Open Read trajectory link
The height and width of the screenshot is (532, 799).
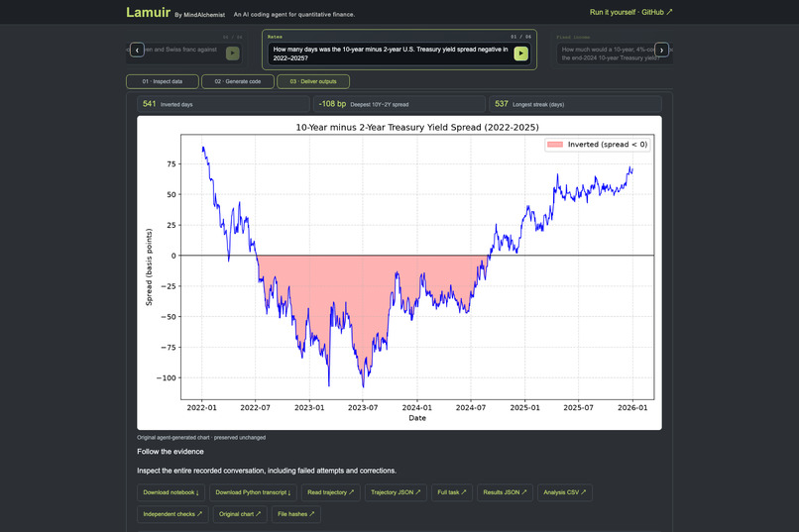pos(330,492)
